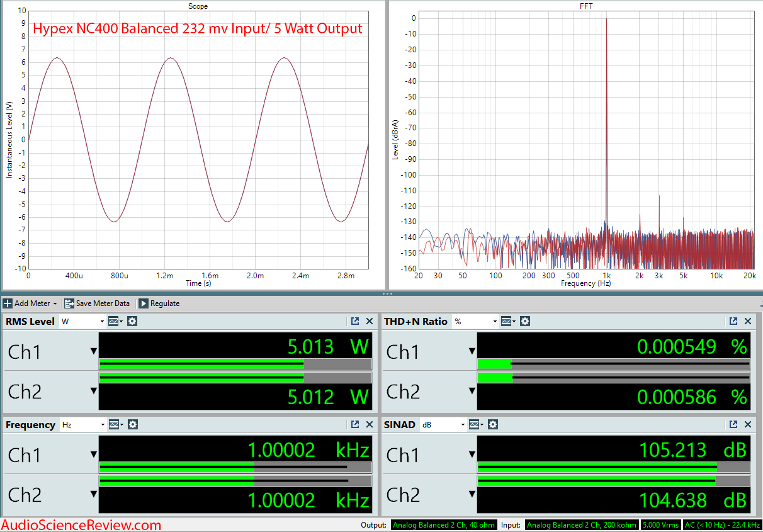Open settings gear for RMS Level meter

132,321
